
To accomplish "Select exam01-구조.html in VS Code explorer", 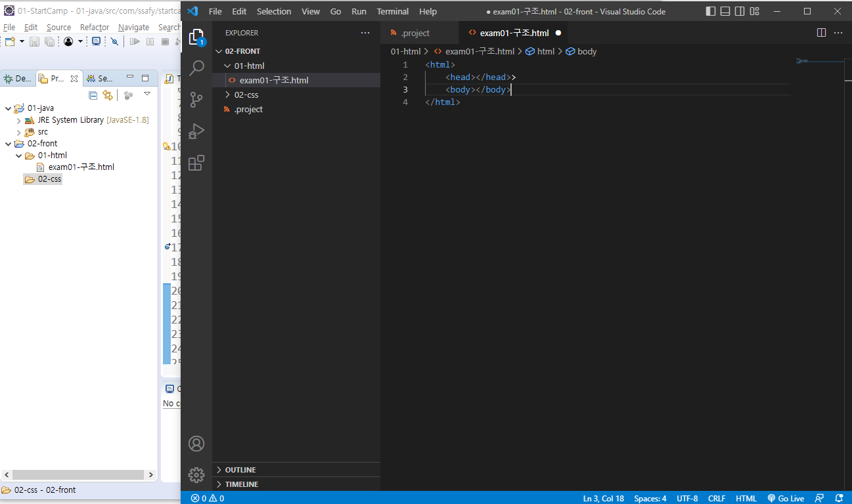I will pos(296,80).
